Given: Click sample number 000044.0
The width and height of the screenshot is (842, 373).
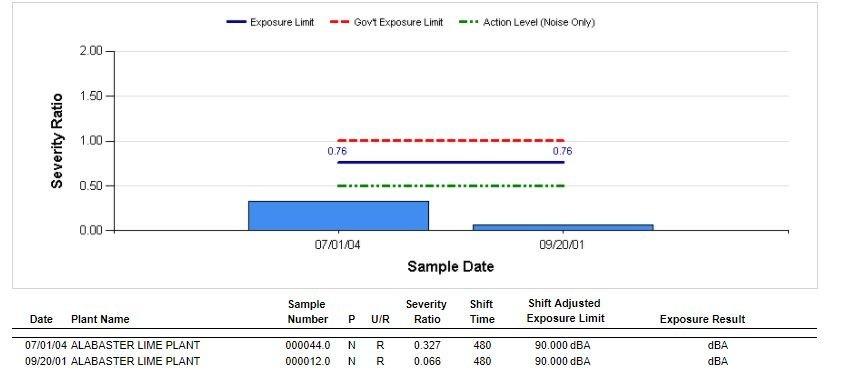Looking at the screenshot, I should [x=308, y=345].
